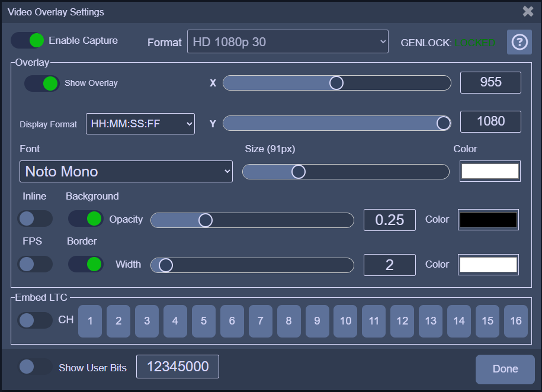Expand the Display Format HH:MM:SS:FF dropdown

point(140,124)
